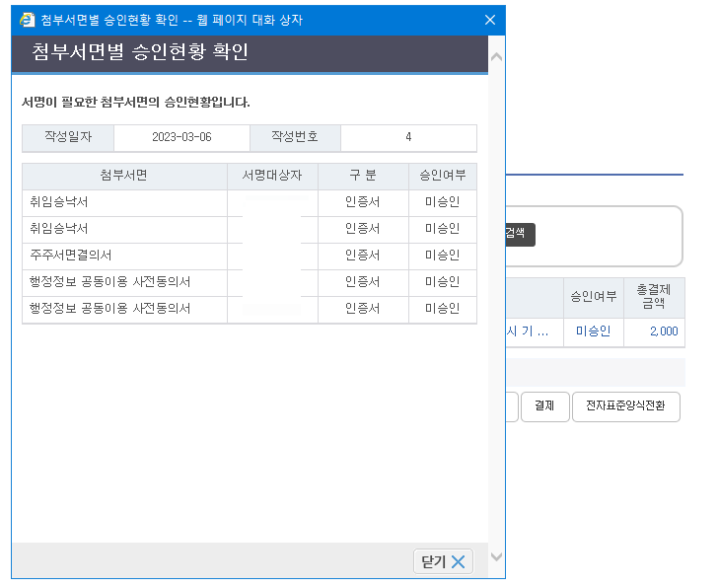Click the 작성번호 value 4

[x=408, y=137]
